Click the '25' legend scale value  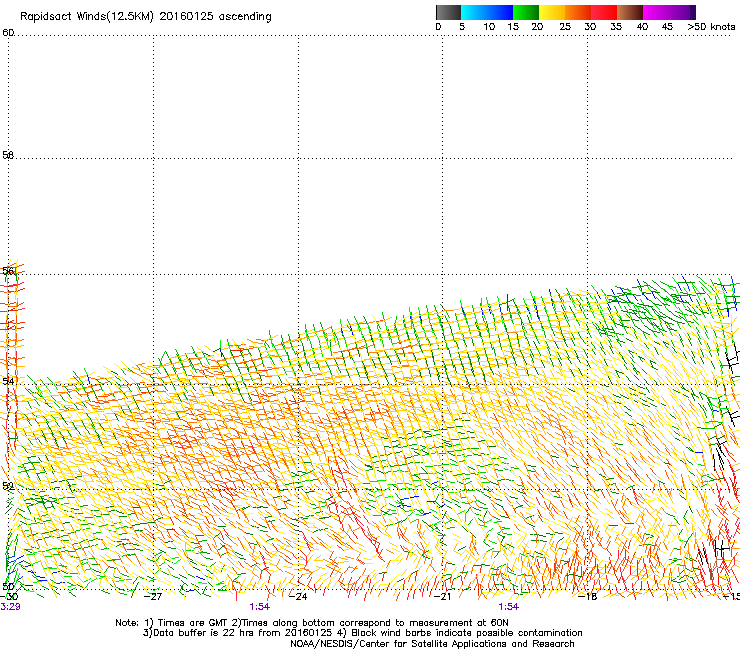(x=565, y=27)
